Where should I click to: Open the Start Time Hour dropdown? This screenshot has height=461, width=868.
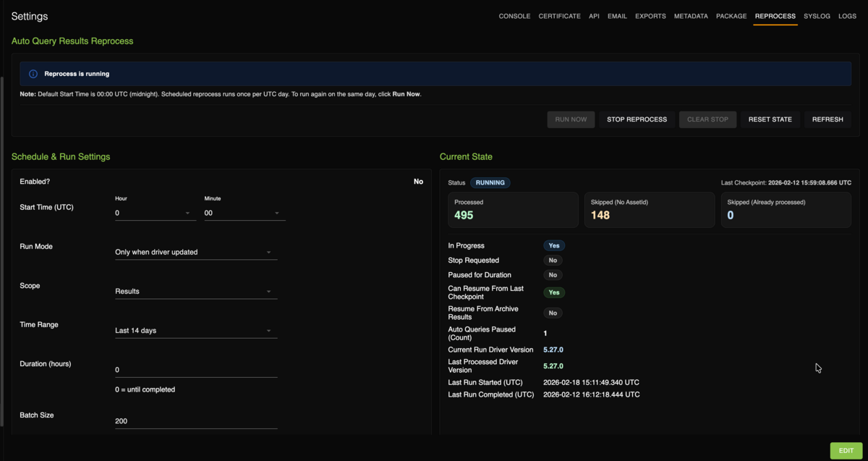tap(155, 213)
